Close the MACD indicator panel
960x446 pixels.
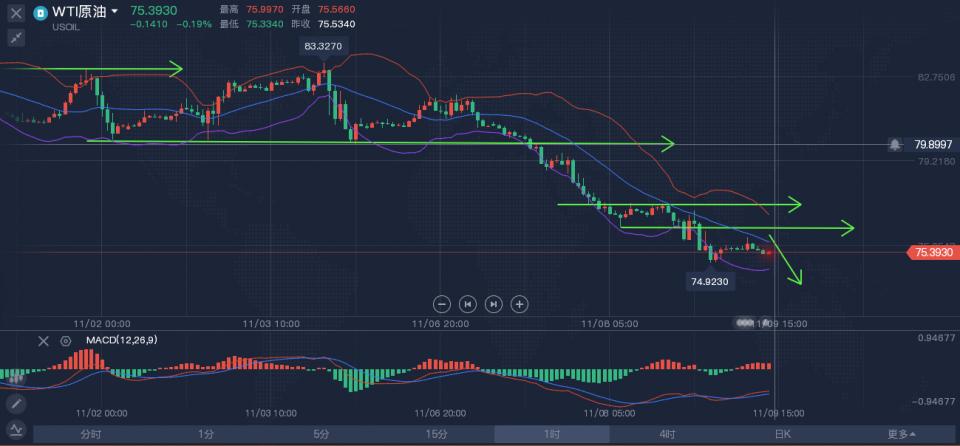pyautogui.click(x=43, y=341)
